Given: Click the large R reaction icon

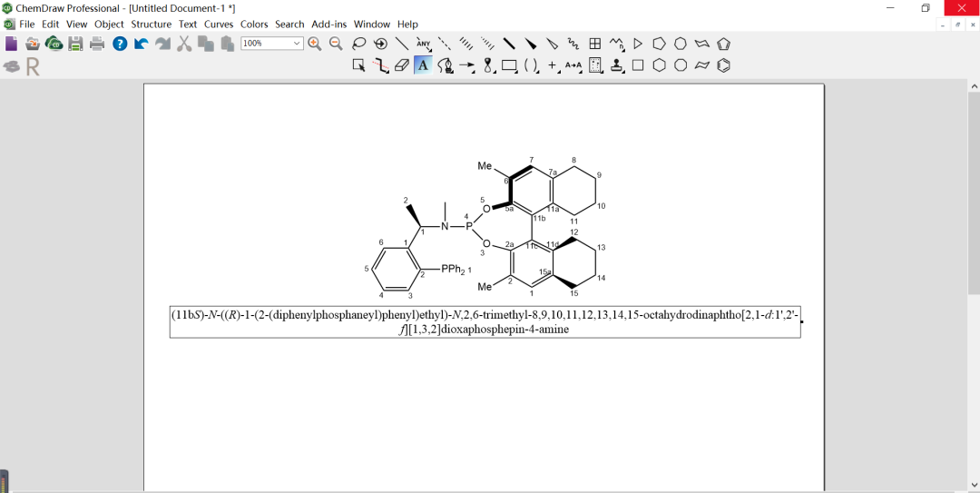Looking at the screenshot, I should (33, 67).
